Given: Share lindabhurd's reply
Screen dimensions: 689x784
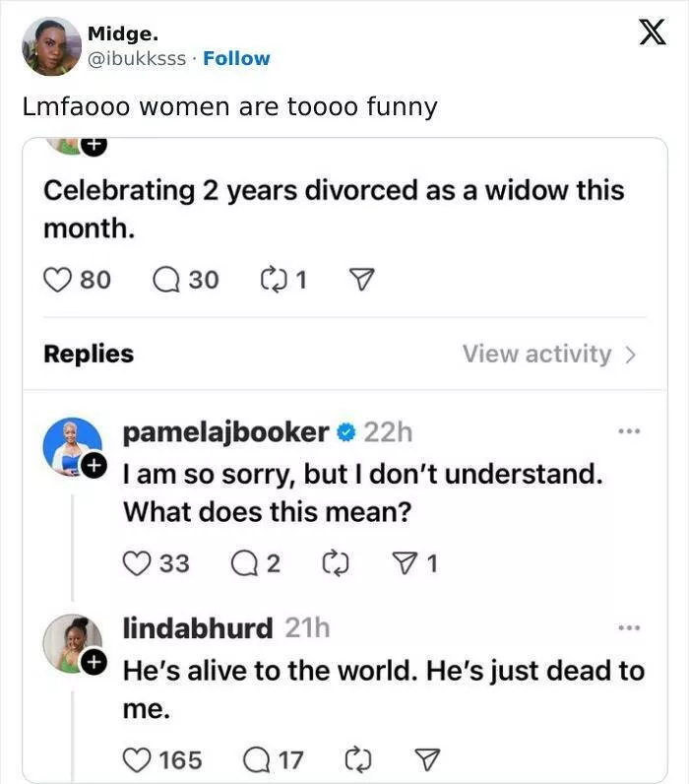Looking at the screenshot, I should [x=426, y=760].
